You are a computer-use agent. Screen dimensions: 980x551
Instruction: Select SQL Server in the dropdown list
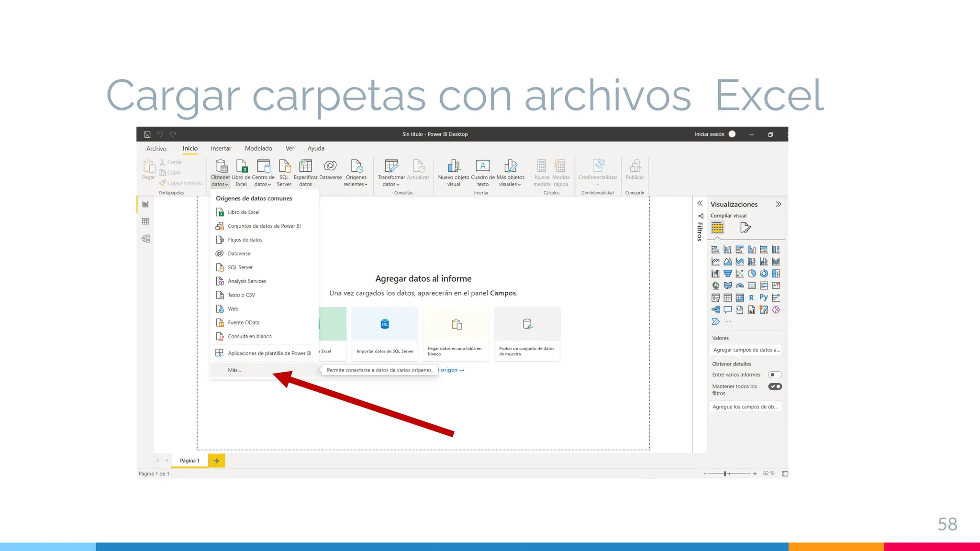(264, 268)
